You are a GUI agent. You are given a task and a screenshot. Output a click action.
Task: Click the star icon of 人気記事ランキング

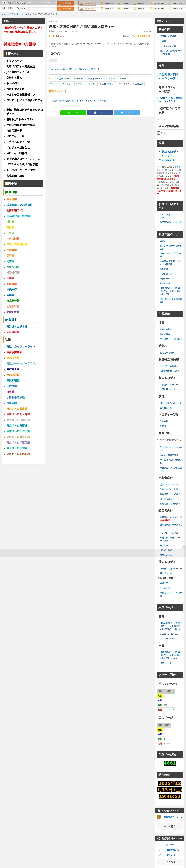[159, 810]
